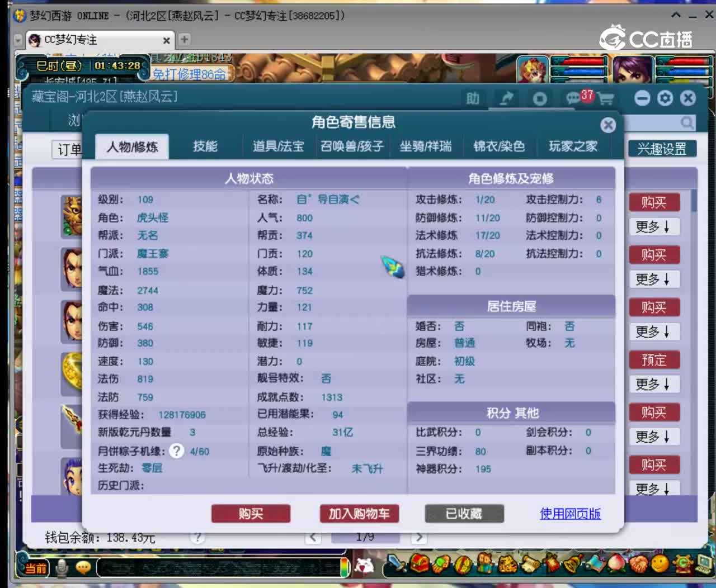Select the tiger-head character thumbnail
This screenshot has width=716, height=588.
72,216
